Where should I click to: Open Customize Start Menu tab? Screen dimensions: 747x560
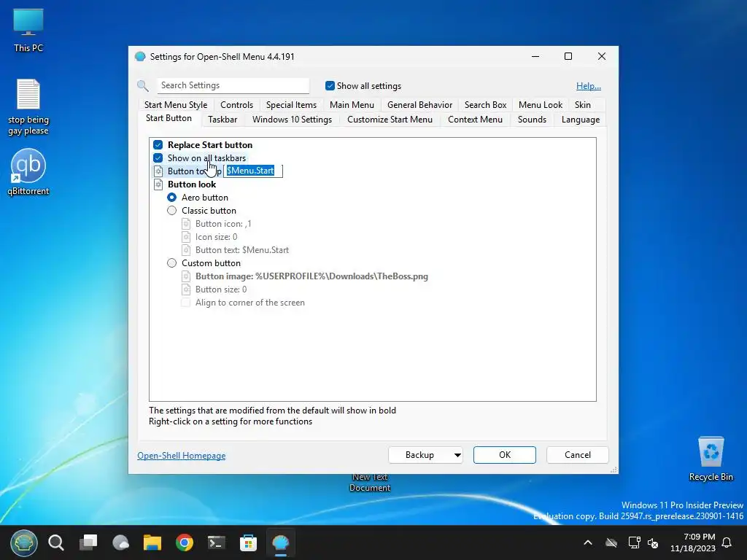pyautogui.click(x=390, y=120)
